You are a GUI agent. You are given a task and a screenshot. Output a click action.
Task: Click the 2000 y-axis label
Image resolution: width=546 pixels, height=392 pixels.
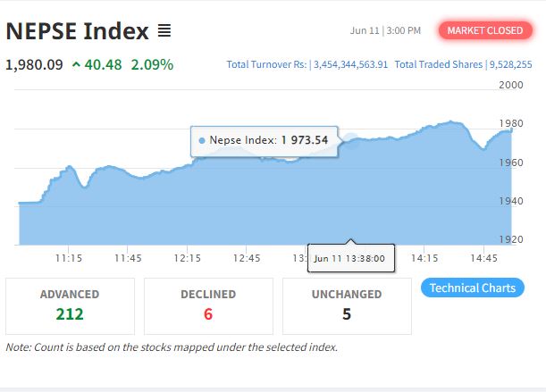click(511, 85)
